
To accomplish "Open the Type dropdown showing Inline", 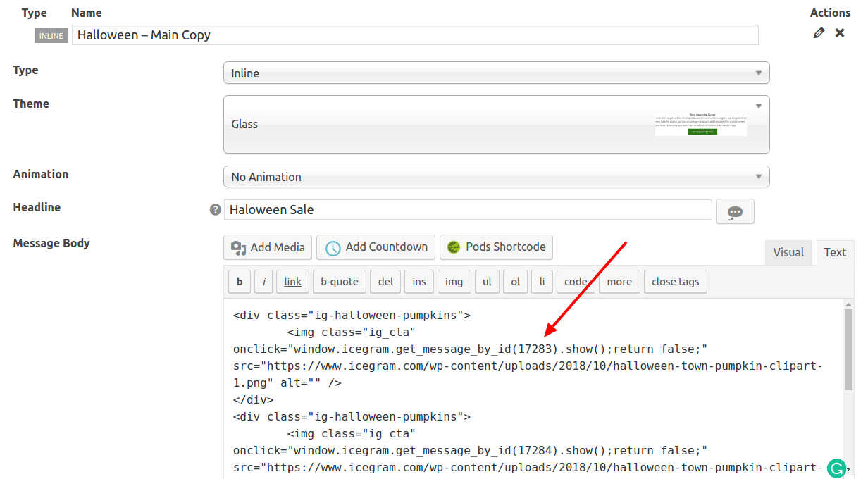I will [496, 73].
